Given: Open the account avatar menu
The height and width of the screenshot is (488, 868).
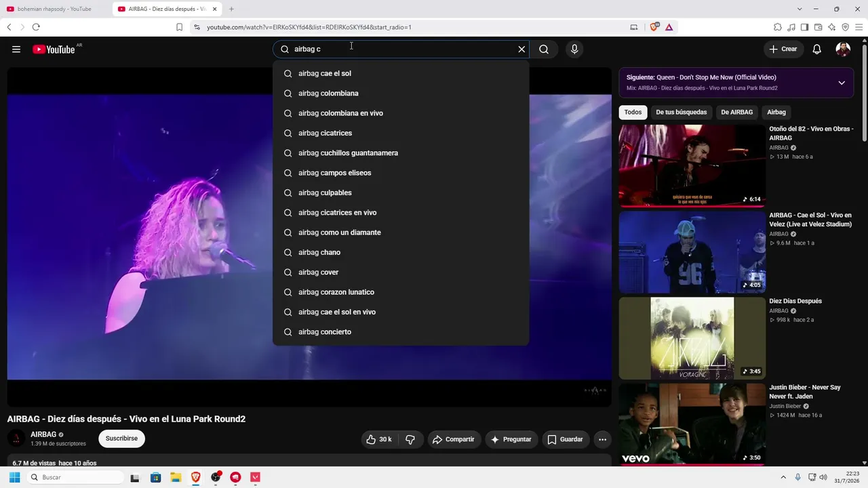Looking at the screenshot, I should [843, 49].
